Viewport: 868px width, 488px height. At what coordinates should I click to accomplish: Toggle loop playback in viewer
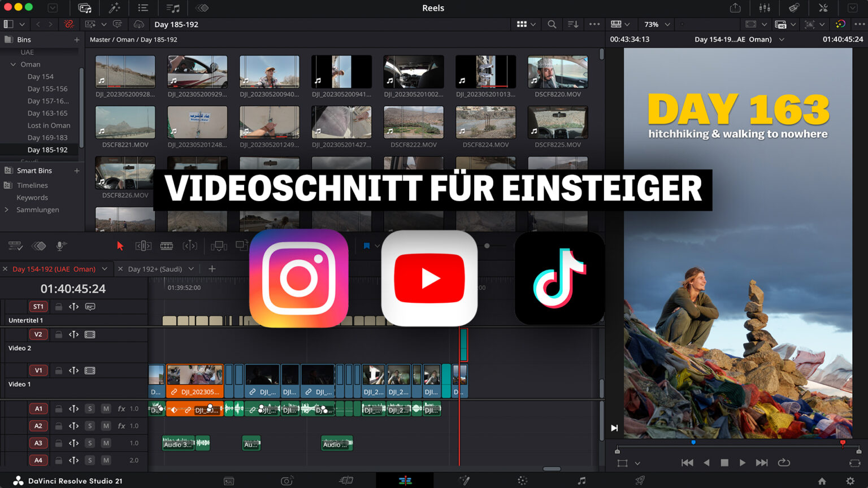click(784, 463)
